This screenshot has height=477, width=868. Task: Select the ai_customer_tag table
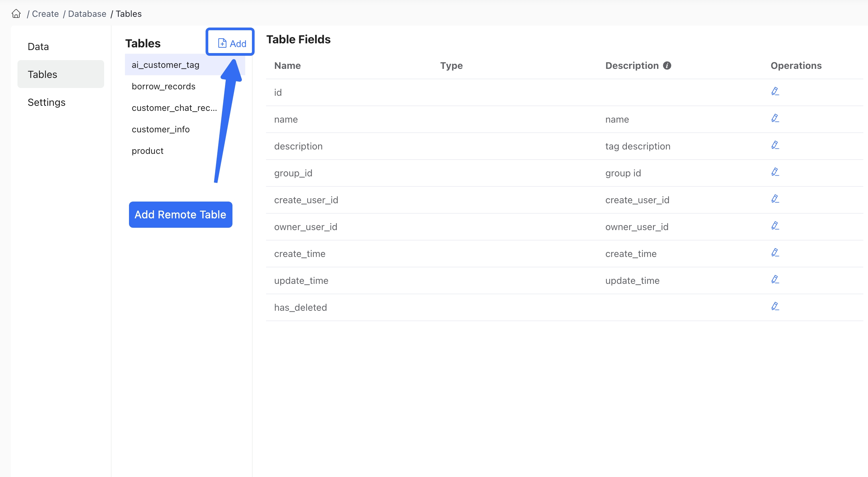185,65
